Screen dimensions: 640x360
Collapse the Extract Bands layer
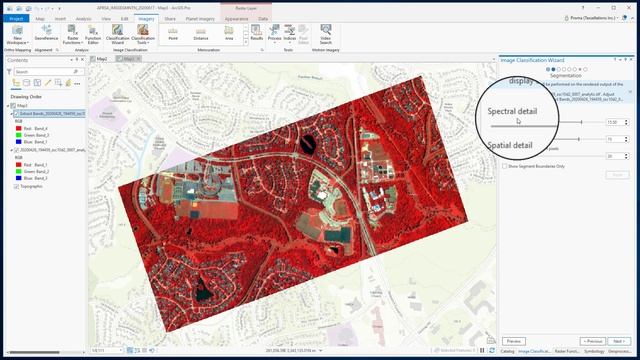(x=11, y=114)
